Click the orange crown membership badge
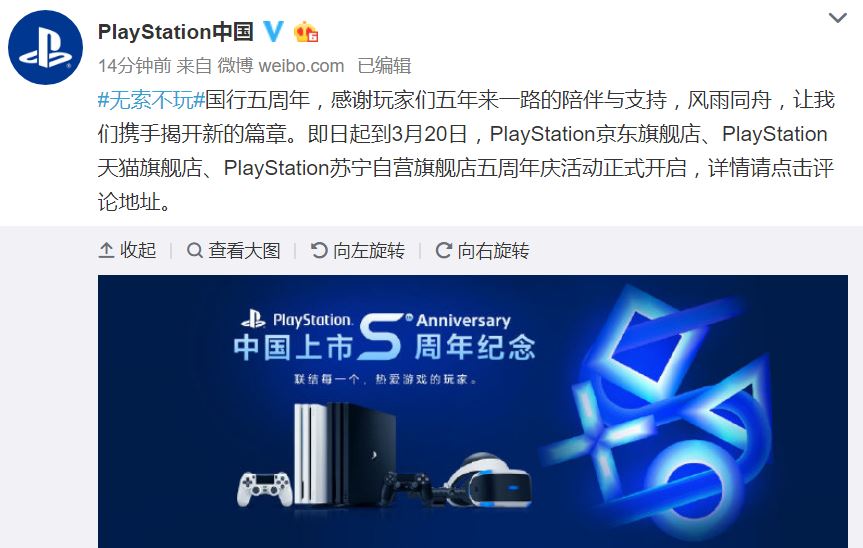 point(306,32)
